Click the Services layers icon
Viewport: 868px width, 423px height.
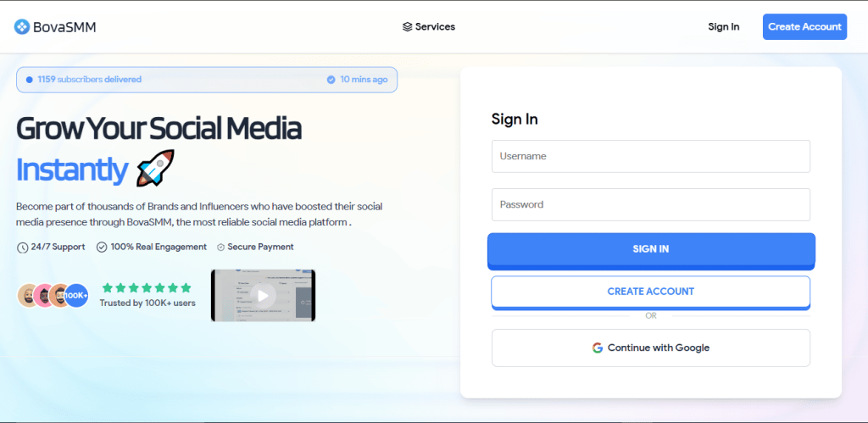click(x=408, y=26)
